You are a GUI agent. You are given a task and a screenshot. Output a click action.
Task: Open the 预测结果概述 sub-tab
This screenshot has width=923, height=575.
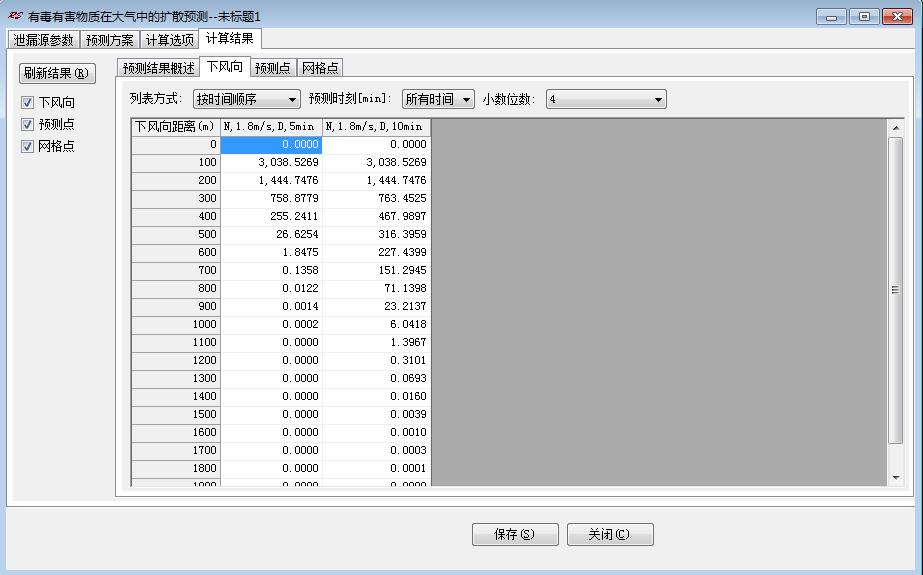(x=158, y=68)
